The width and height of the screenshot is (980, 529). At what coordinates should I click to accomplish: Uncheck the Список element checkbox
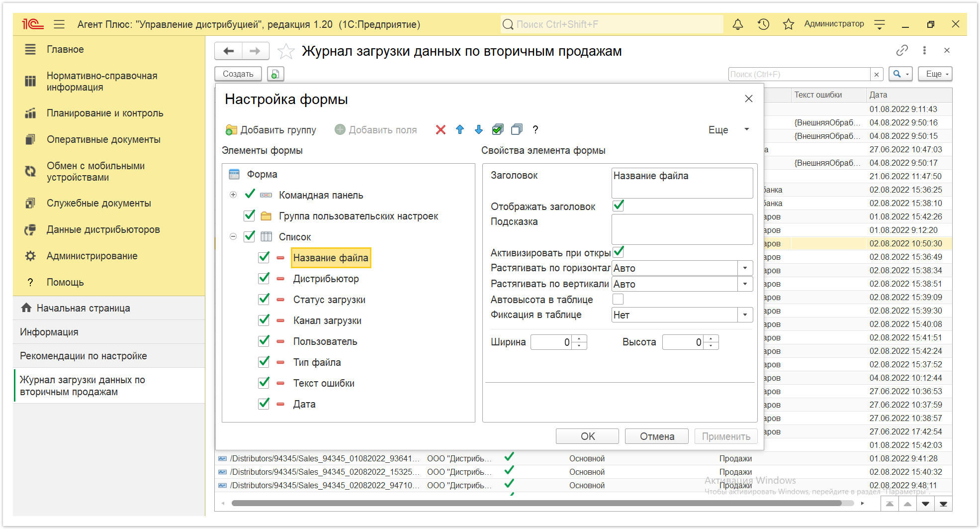(250, 236)
